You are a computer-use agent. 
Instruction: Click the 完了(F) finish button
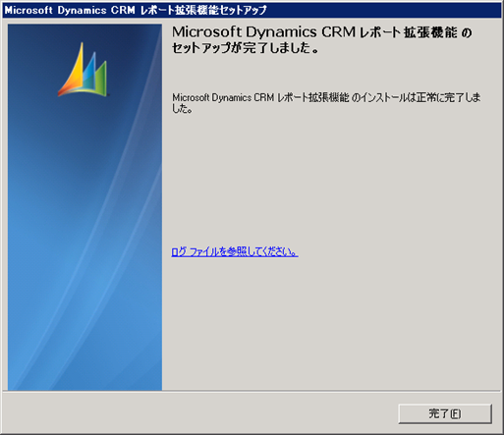(445, 413)
